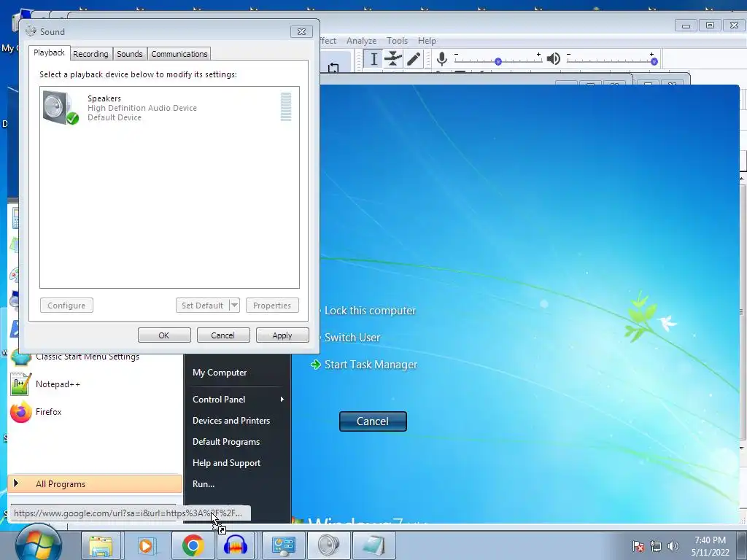Viewport: 747px width, 560px height.
Task: Click the microphone recording meter icon
Action: tap(441, 59)
